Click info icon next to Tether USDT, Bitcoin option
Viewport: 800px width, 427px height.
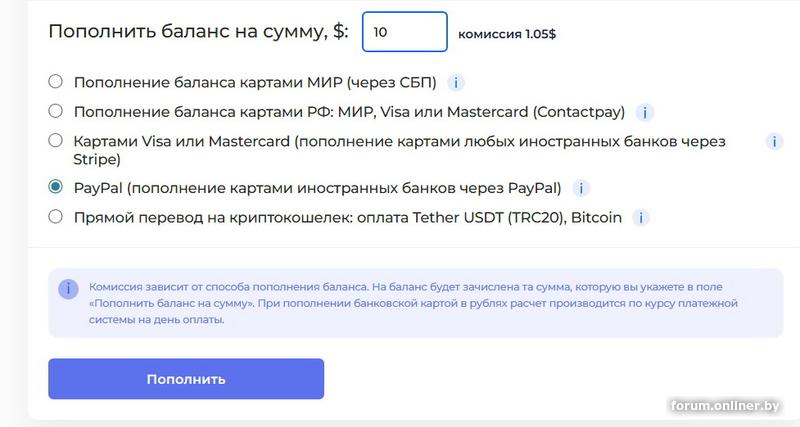click(x=642, y=217)
